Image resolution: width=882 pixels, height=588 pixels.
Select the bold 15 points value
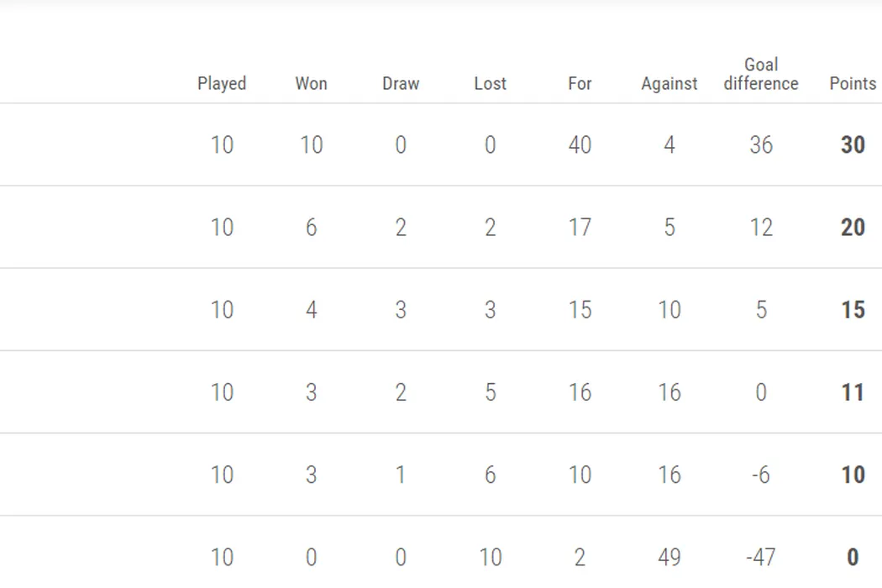tap(853, 310)
